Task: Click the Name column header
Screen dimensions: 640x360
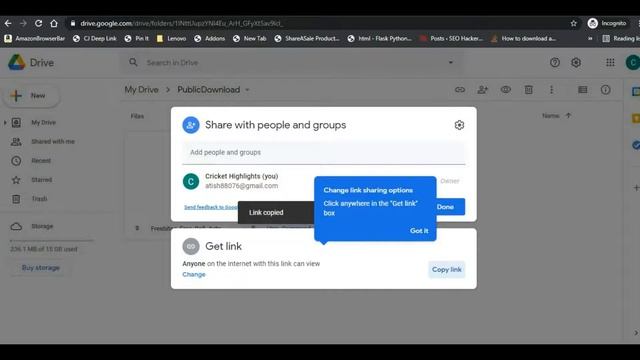Action: click(x=550, y=116)
